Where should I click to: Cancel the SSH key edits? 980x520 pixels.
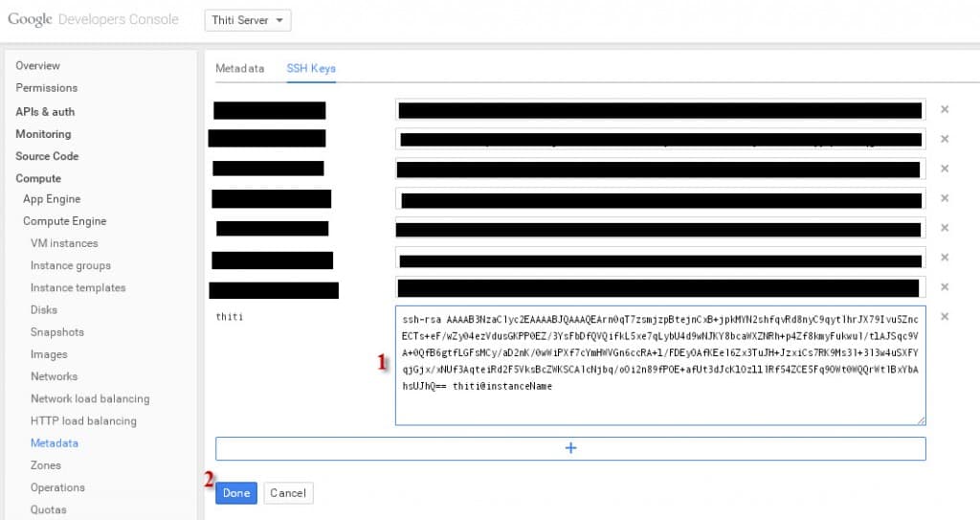pos(288,493)
